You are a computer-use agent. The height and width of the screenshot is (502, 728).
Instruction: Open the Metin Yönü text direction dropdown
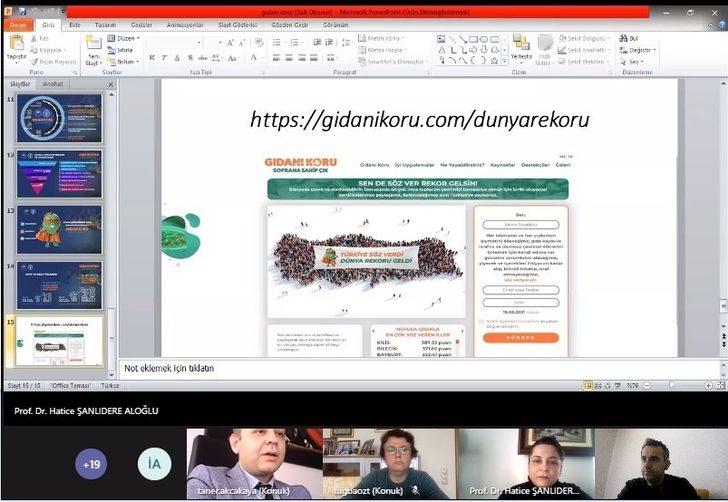point(381,38)
